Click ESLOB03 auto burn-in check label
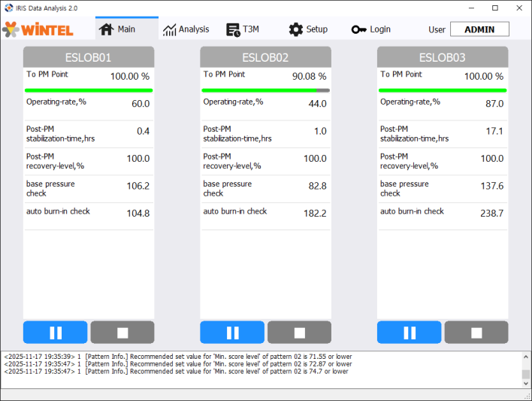Screen dimensions: 532x401 tap(412, 211)
